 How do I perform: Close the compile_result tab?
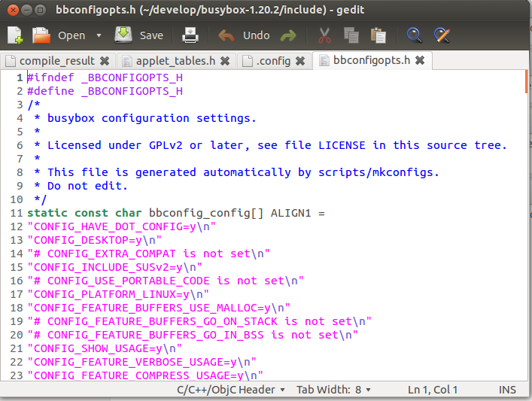(105, 61)
